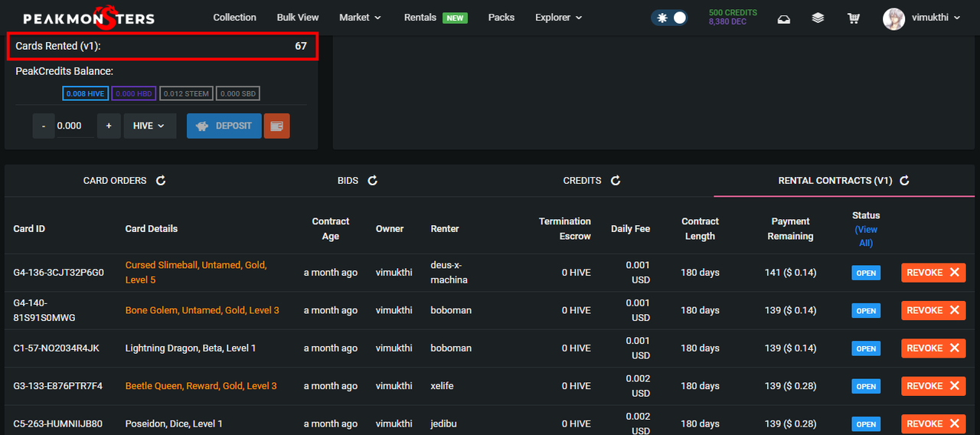Focus the deposit amount input field
This screenshot has height=435, width=980.
(x=75, y=126)
